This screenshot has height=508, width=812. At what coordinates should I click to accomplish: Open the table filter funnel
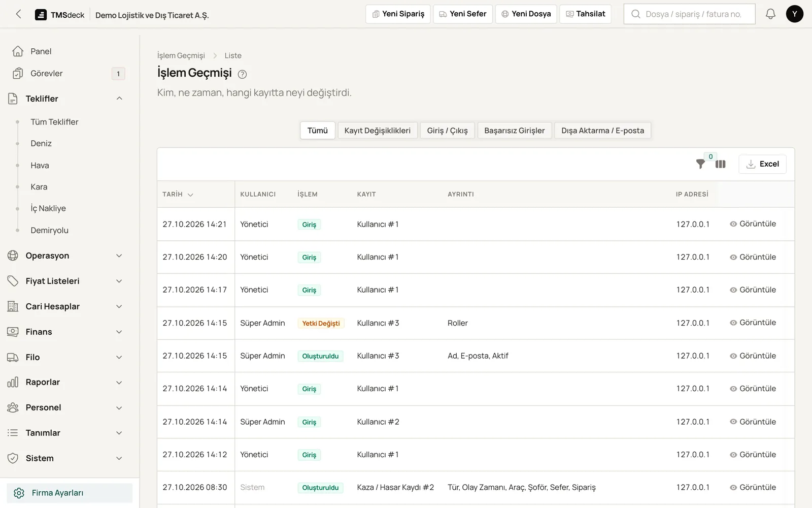tap(700, 164)
